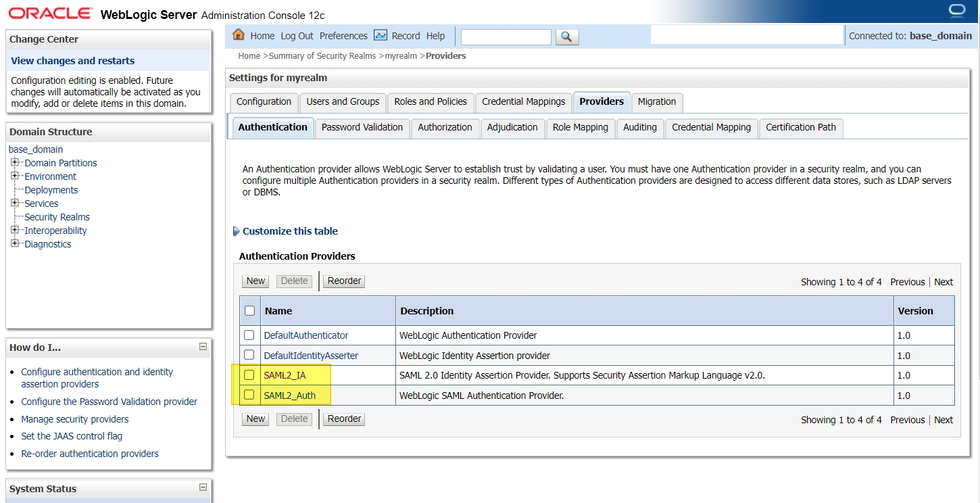Collapse the How do I panel
The image size is (980, 503).
tap(203, 347)
